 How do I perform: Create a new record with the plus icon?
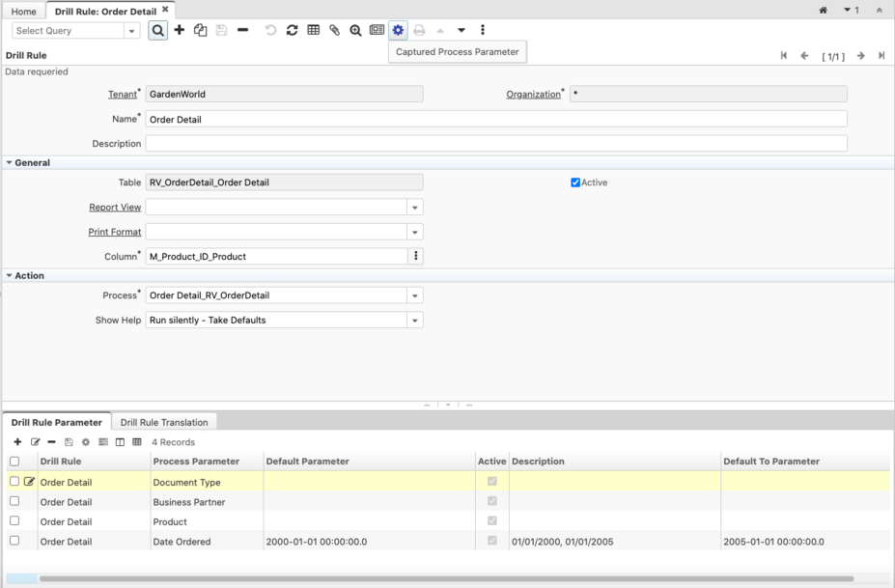(180, 30)
